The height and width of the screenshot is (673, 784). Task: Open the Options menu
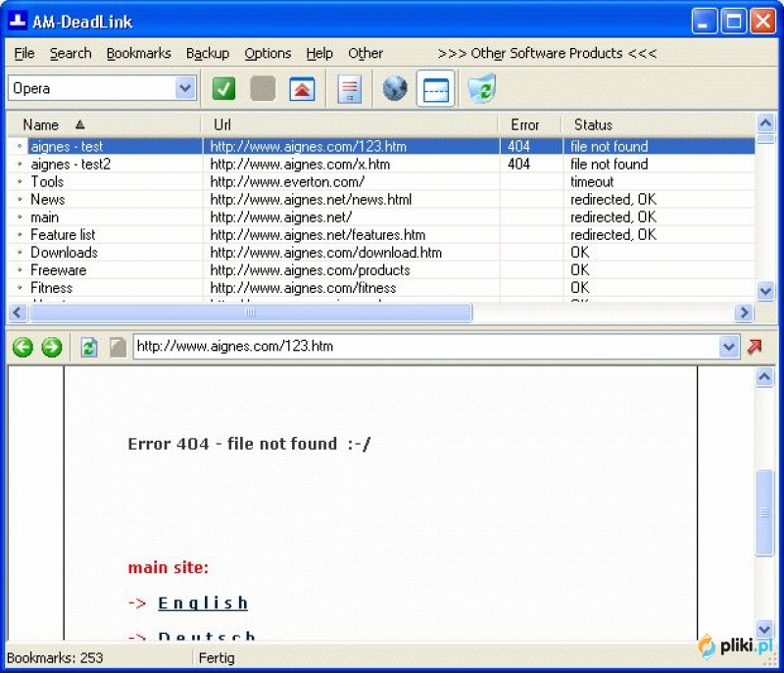click(268, 53)
